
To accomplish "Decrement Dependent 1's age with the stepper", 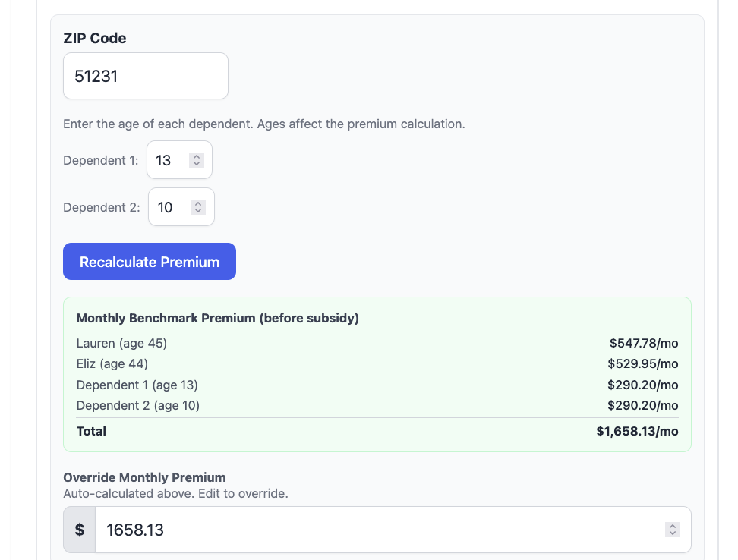I will (x=196, y=165).
